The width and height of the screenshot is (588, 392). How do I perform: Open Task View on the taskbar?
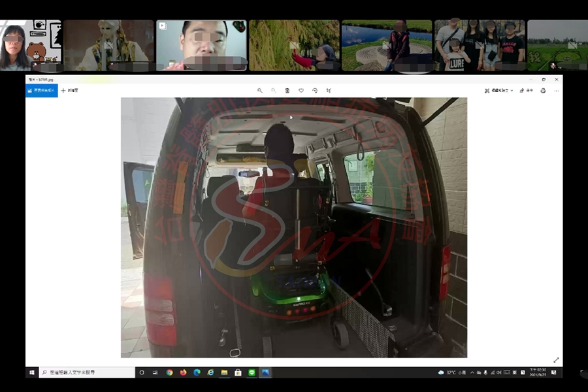(x=155, y=372)
